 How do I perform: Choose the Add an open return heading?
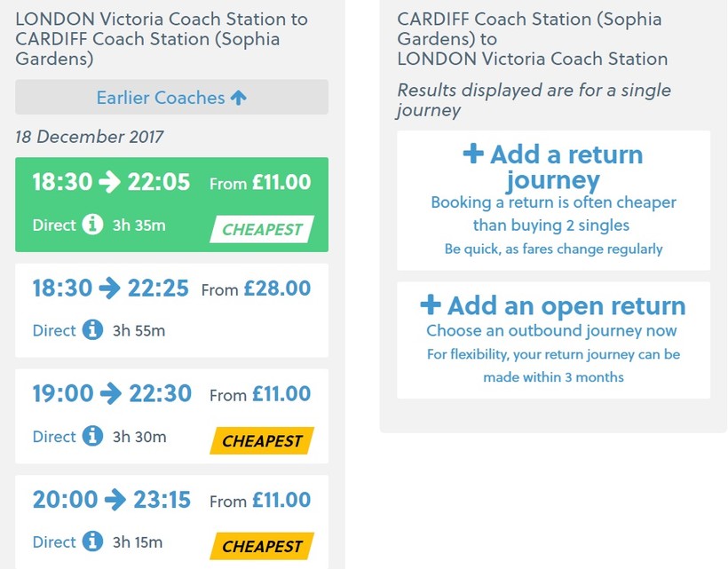click(x=554, y=306)
